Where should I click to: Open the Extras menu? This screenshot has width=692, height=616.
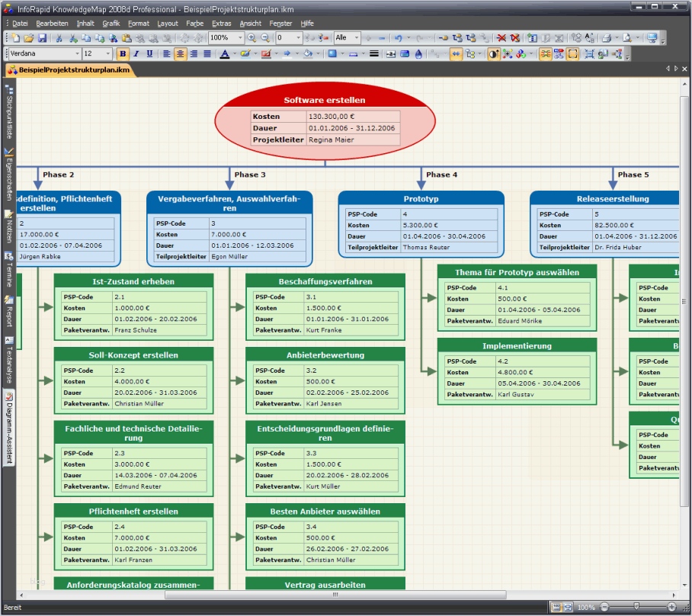coord(222,23)
